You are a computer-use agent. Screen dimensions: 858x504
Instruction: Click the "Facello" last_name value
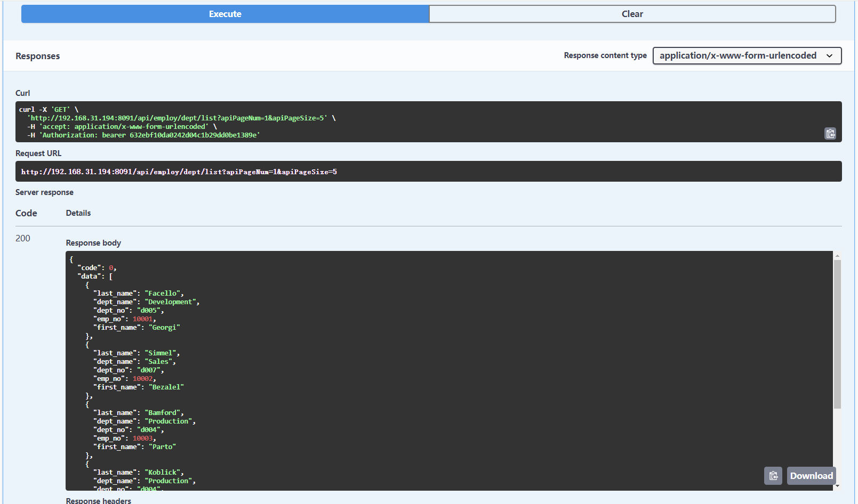tap(164, 293)
